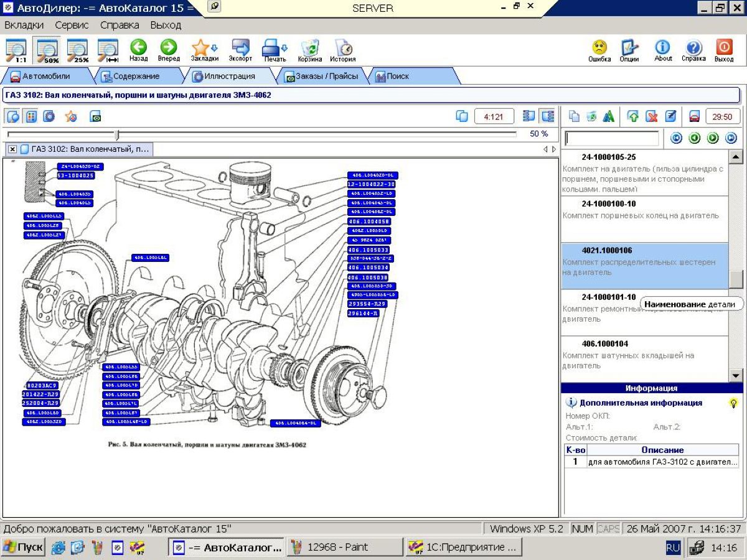This screenshot has width=747, height=560.
Task: Click the stacked pages icon beside 4:121
Action: 462,116
